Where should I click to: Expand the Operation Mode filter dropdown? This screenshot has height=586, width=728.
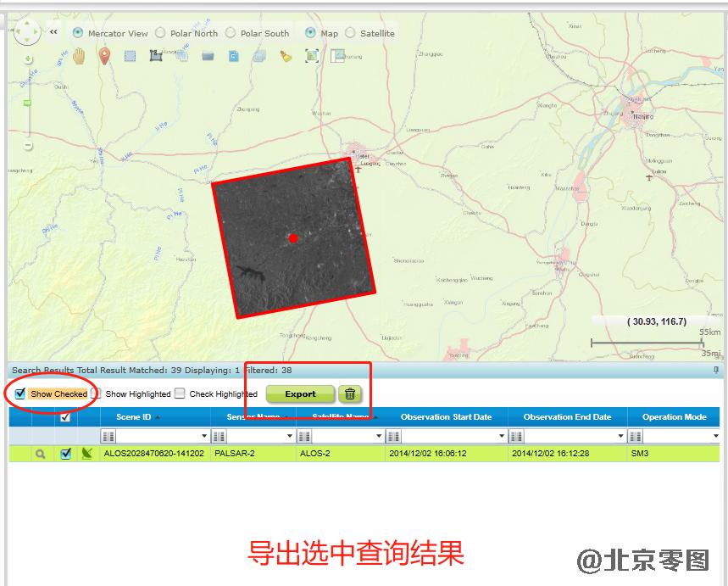pyautogui.click(x=716, y=436)
